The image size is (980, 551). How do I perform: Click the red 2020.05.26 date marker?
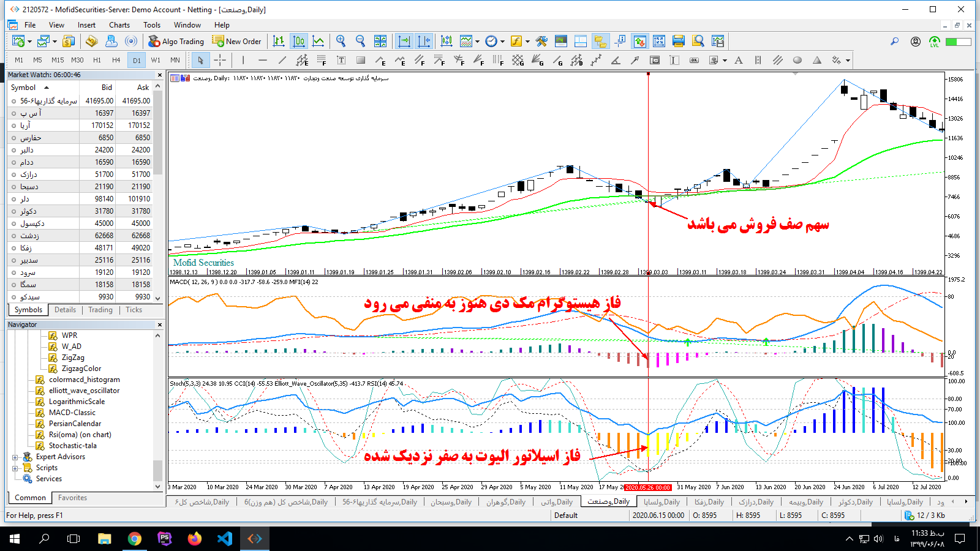(648, 487)
